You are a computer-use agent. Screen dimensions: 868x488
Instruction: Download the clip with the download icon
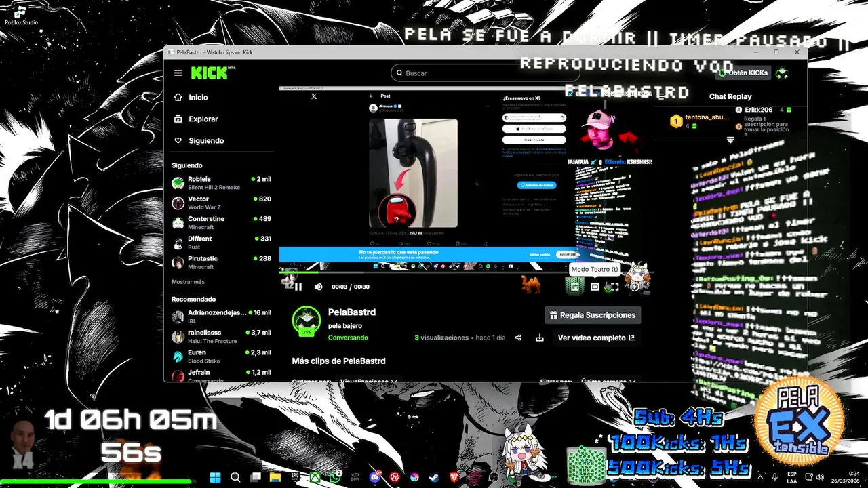coord(540,338)
